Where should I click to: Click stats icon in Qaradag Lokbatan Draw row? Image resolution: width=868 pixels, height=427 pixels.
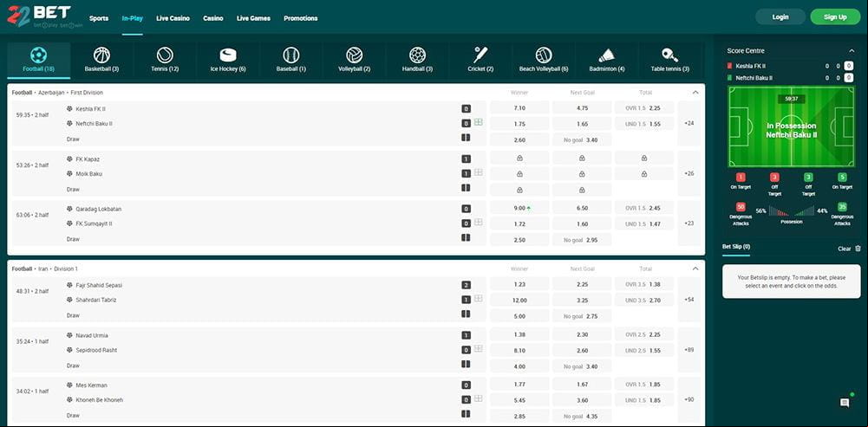point(466,238)
